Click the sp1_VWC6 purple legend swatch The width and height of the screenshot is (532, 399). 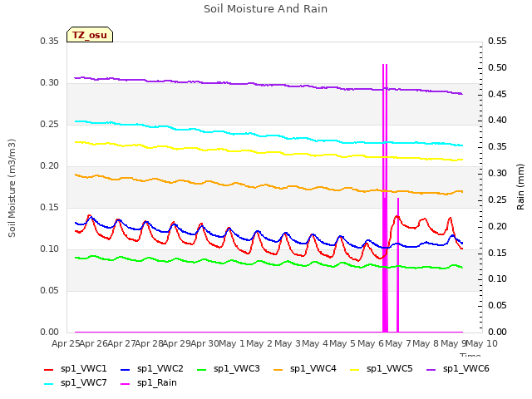(431, 369)
